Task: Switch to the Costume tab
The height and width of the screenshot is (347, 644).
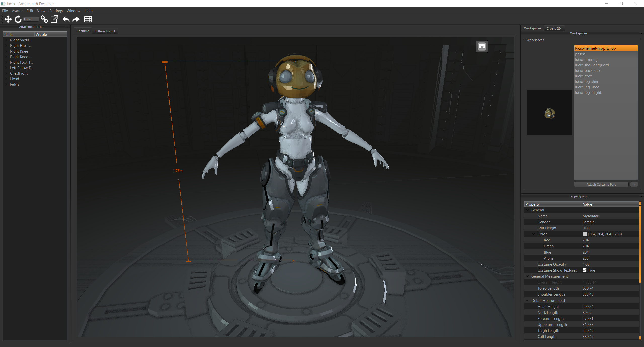Action: 83,31
